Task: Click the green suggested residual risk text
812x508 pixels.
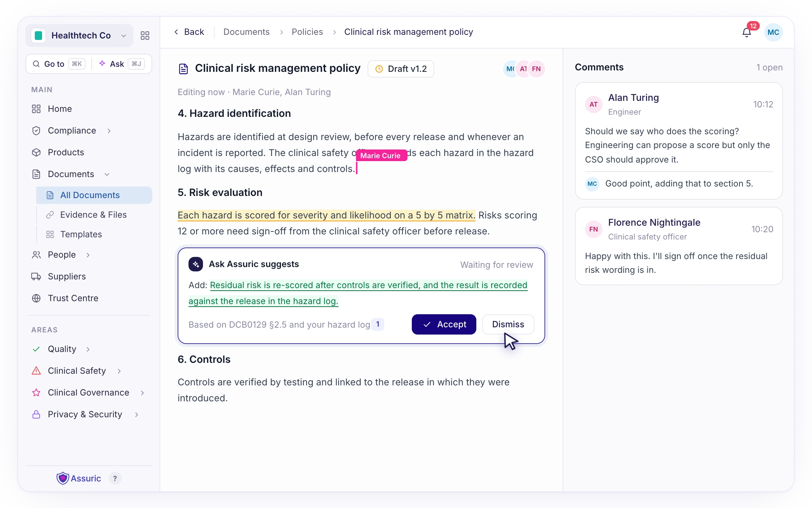Action: pos(358,293)
